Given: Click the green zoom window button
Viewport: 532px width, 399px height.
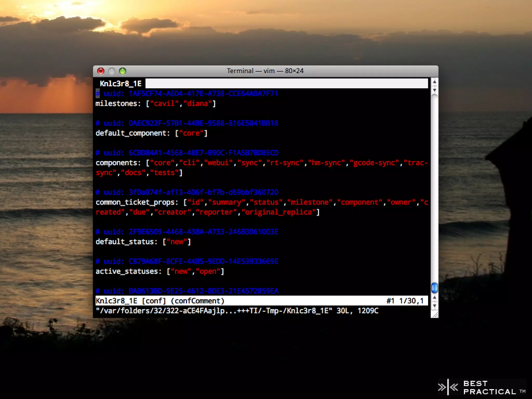Looking at the screenshot, I should (x=123, y=71).
